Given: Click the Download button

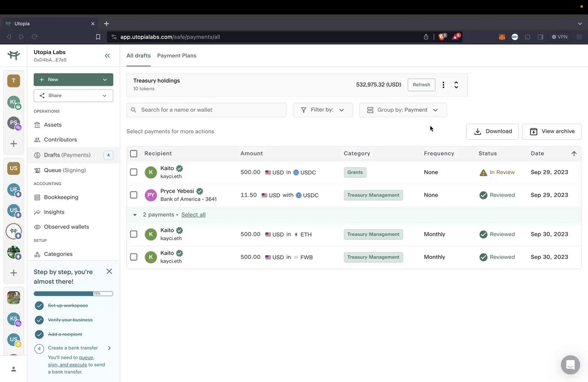Looking at the screenshot, I should click(492, 131).
